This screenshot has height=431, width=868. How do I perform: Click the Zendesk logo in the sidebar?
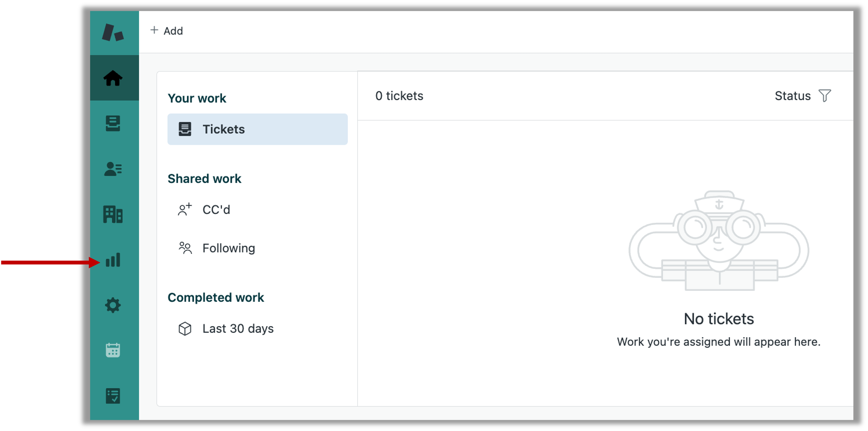113,32
